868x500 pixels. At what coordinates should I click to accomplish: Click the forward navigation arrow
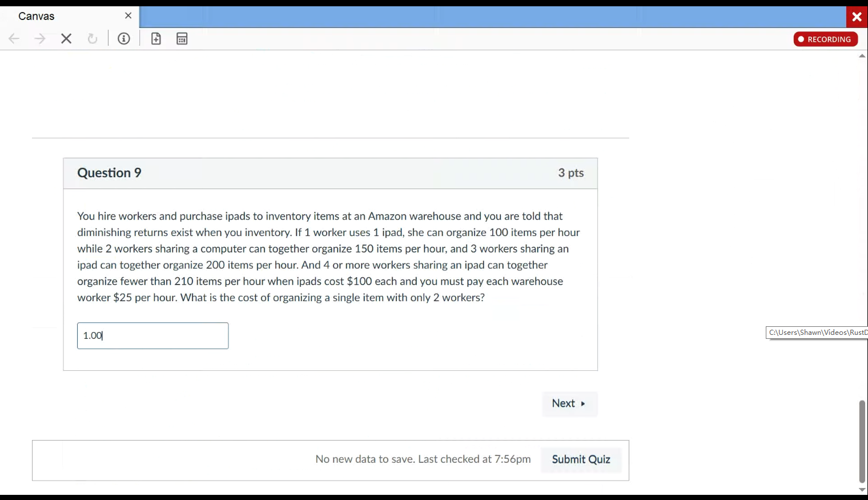[x=40, y=39]
